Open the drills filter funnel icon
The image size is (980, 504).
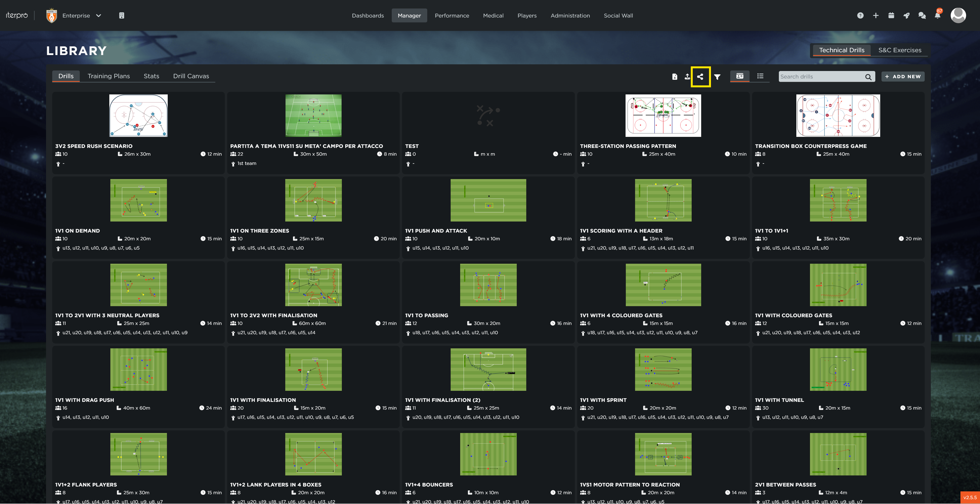click(x=717, y=77)
